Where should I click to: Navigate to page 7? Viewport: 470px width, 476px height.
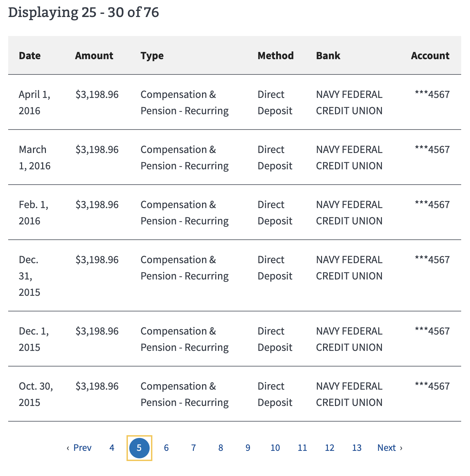[x=194, y=448]
